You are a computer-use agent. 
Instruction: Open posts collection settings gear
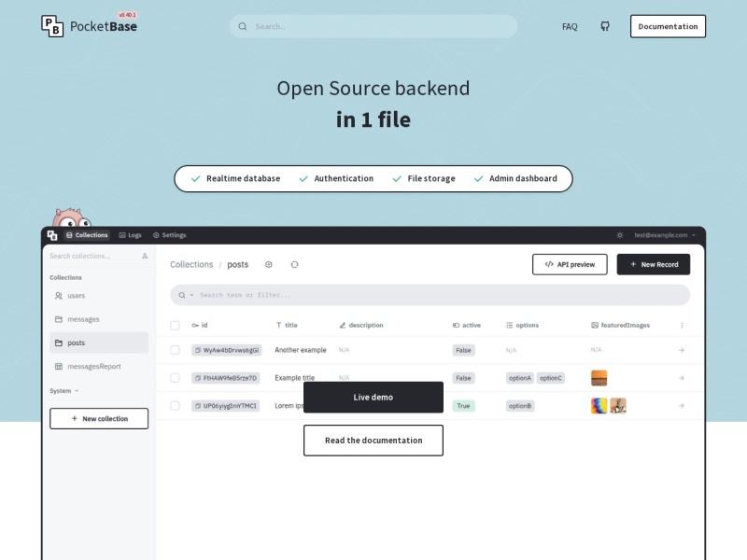pyautogui.click(x=269, y=265)
